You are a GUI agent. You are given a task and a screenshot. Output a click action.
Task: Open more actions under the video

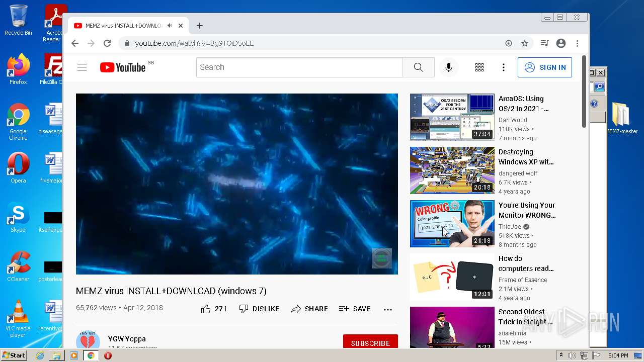(388, 309)
